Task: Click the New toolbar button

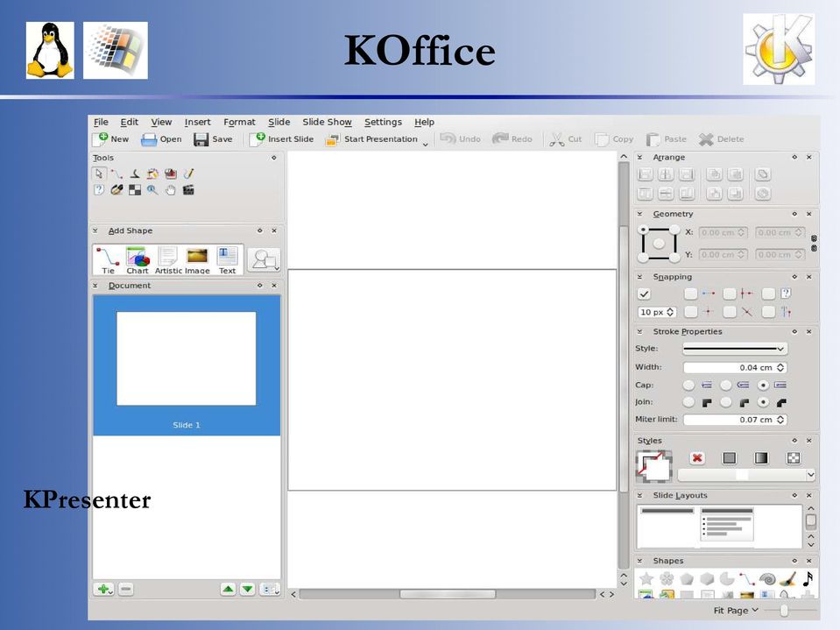Action: (x=111, y=139)
